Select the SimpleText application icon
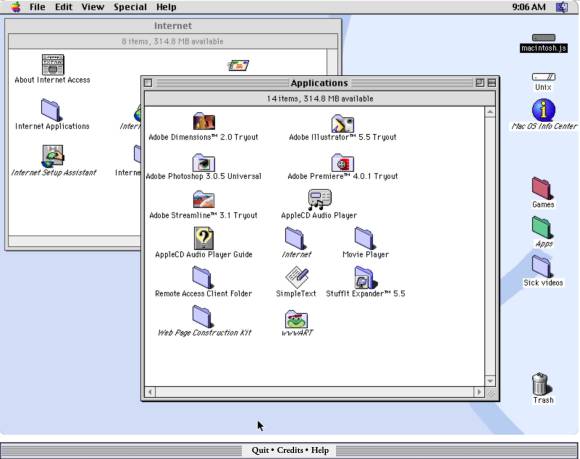Viewport: 580px width, 459px height. click(297, 277)
